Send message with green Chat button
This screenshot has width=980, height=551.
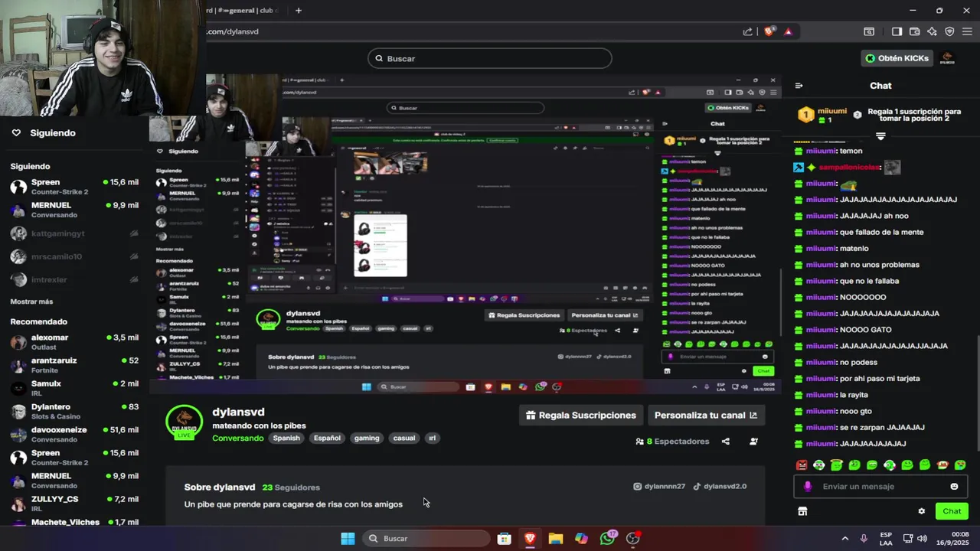pos(952,511)
